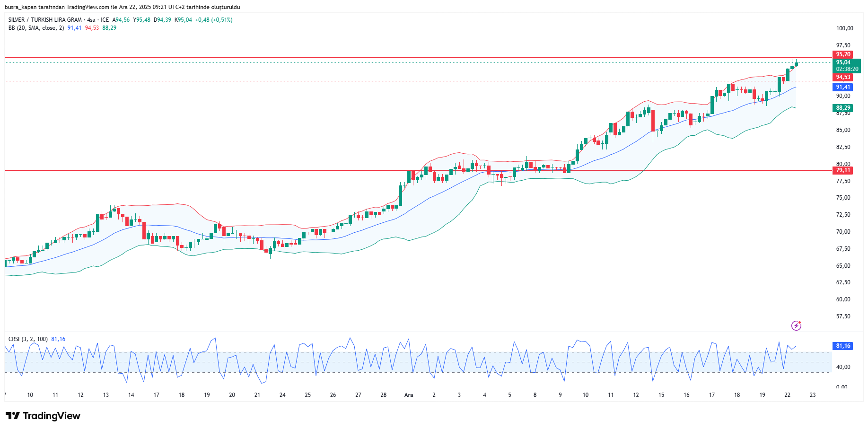This screenshot has width=868, height=430.
Task: Click the blue 91,41 basis label
Action: (842, 87)
